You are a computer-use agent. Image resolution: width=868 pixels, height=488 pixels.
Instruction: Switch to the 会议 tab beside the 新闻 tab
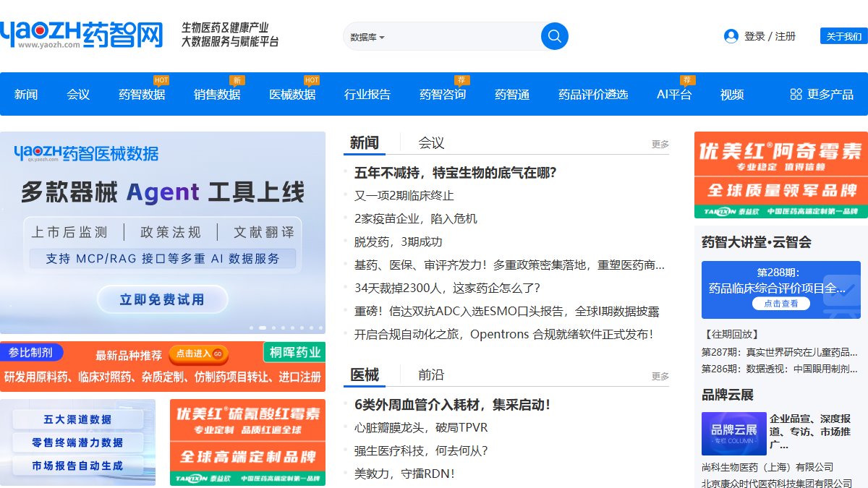(431, 142)
